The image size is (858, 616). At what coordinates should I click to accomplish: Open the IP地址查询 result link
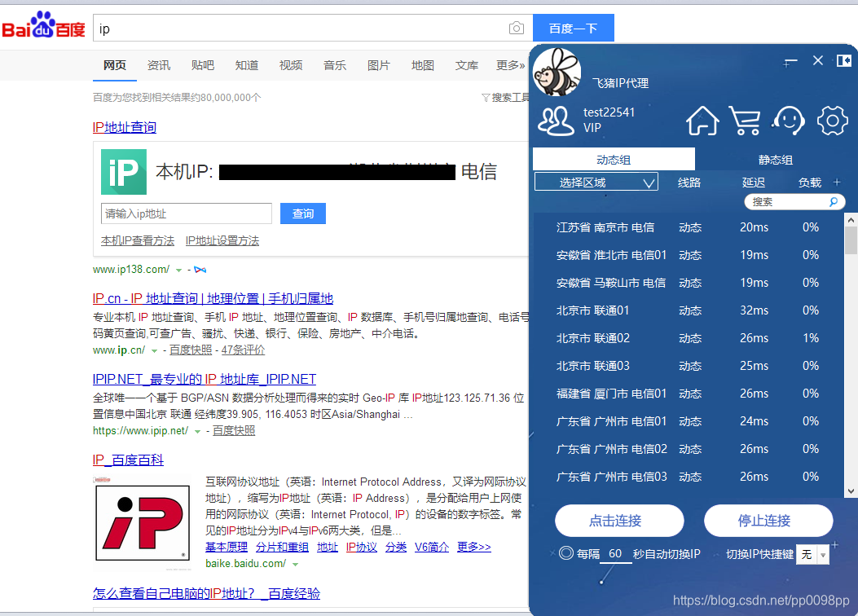(125, 127)
